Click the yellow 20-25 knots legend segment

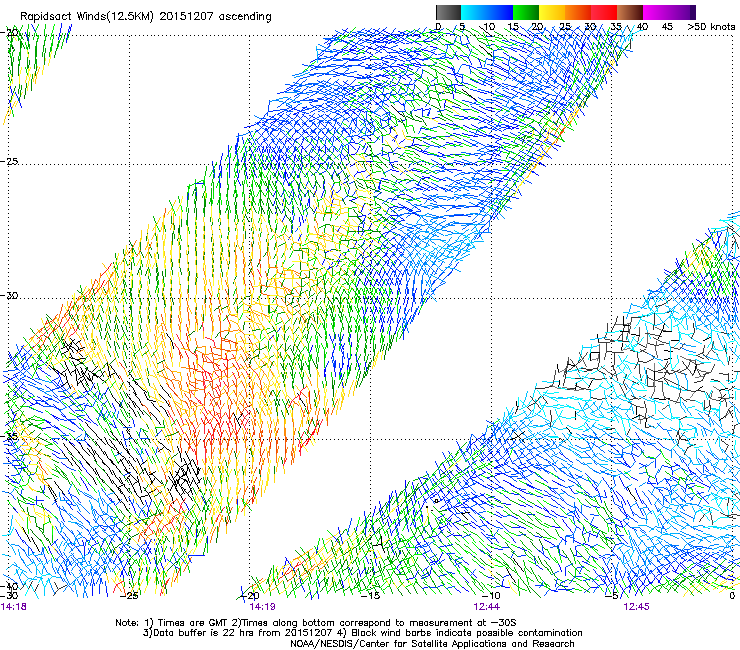[x=552, y=12]
